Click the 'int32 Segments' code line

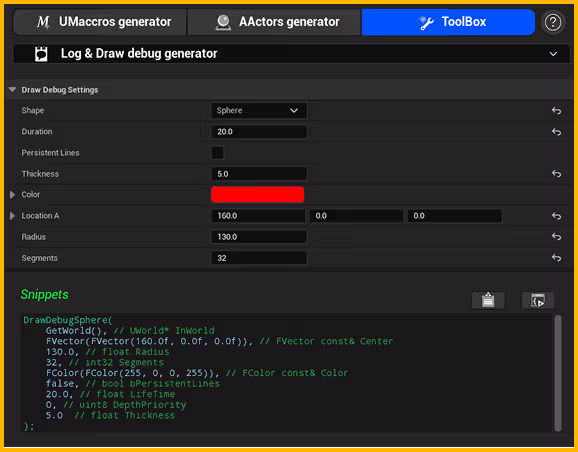[x=105, y=362]
